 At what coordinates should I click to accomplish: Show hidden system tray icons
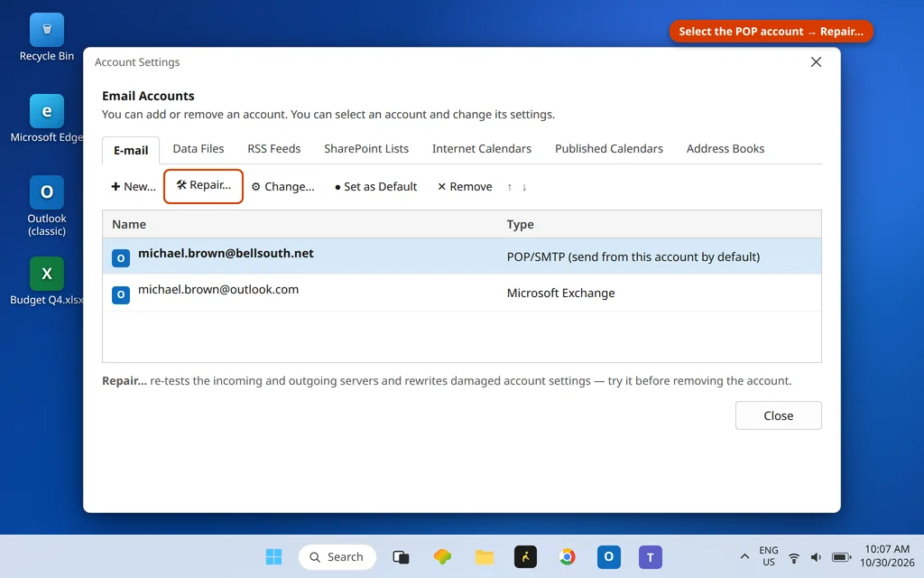(744, 556)
